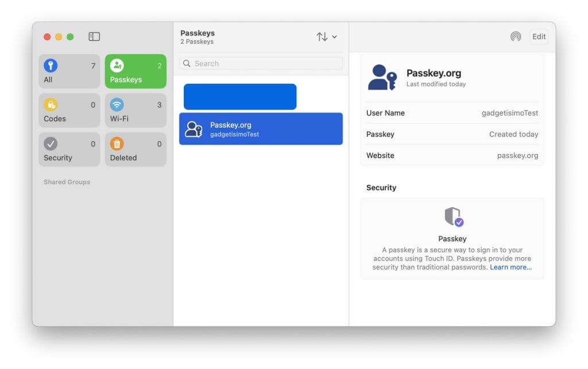Click the large passkey detail icon
The image size is (588, 369).
pos(382,78)
